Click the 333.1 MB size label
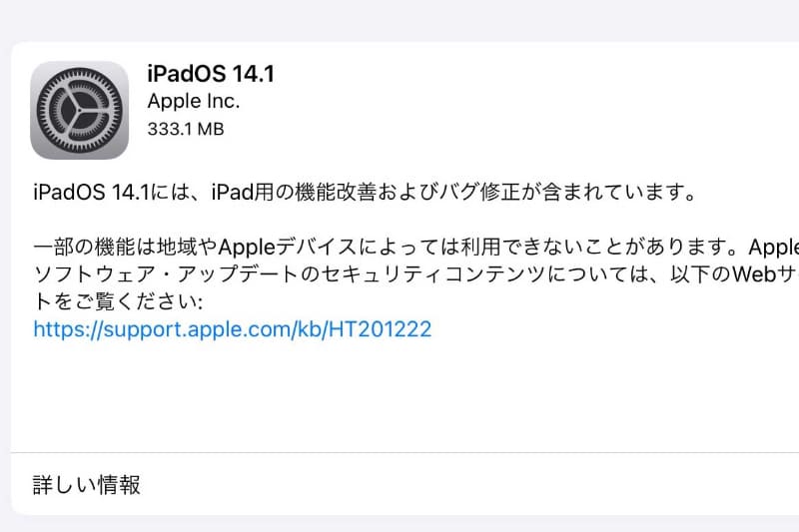799x532 pixels. [186, 129]
